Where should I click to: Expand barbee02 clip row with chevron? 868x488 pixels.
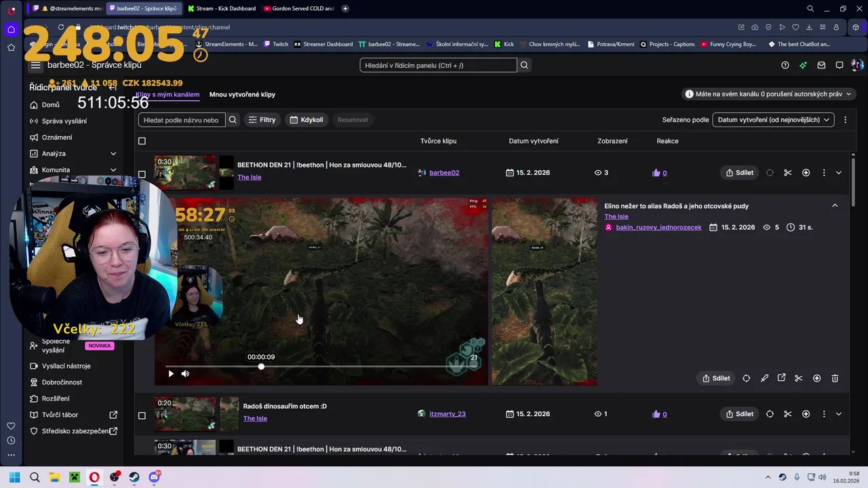[839, 173]
